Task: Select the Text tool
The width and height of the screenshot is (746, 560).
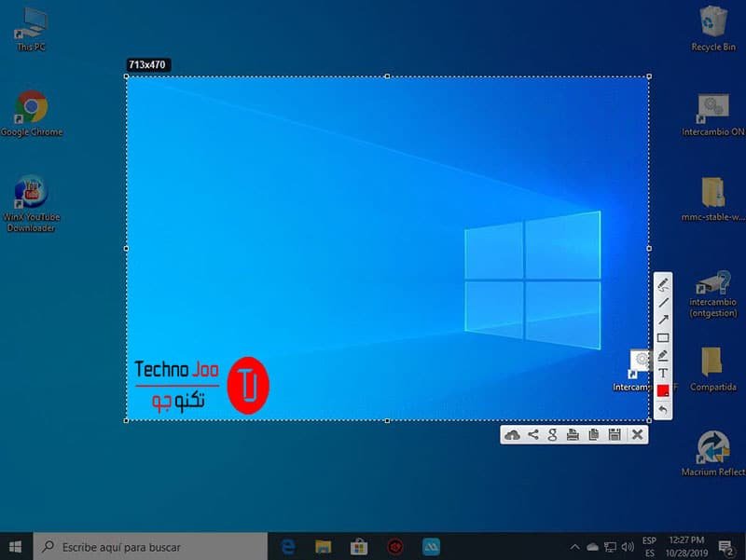Action: pos(663,373)
